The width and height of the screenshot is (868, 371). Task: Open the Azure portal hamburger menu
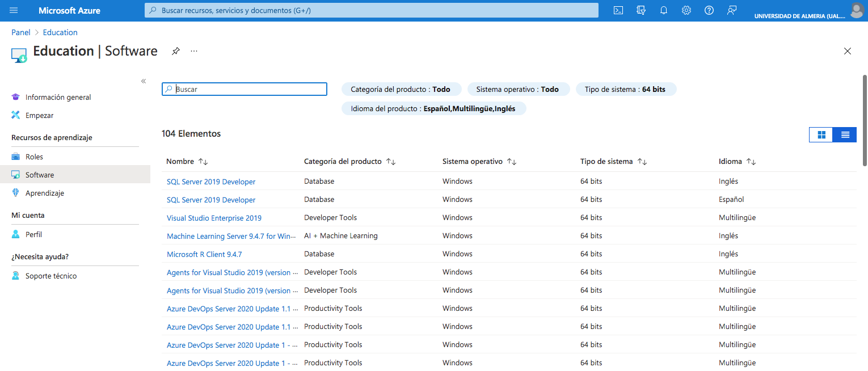point(14,10)
